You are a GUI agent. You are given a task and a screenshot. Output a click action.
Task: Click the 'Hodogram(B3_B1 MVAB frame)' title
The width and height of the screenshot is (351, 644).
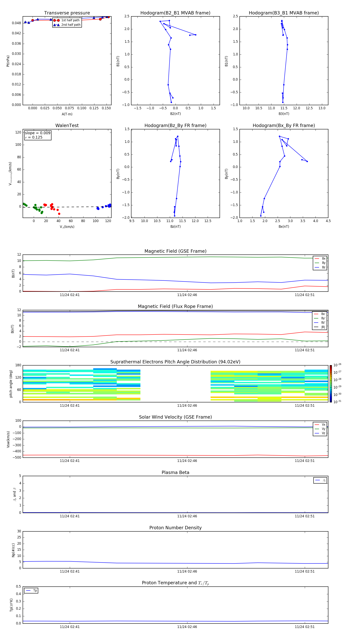(x=284, y=13)
